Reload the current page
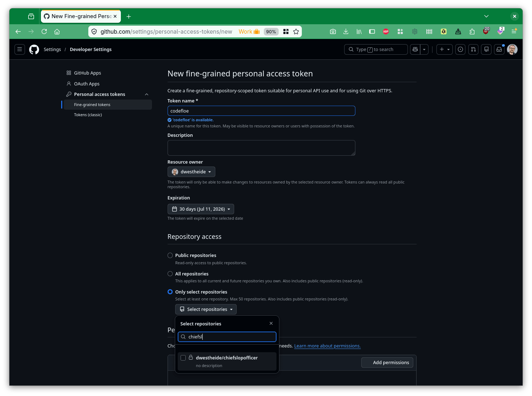Image resolution: width=532 pixels, height=396 pixels. coord(44,31)
